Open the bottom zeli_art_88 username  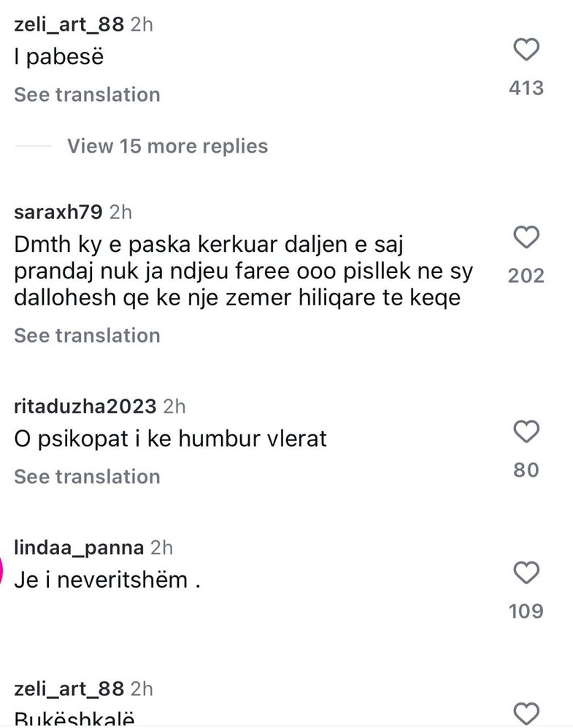pyautogui.click(x=69, y=689)
